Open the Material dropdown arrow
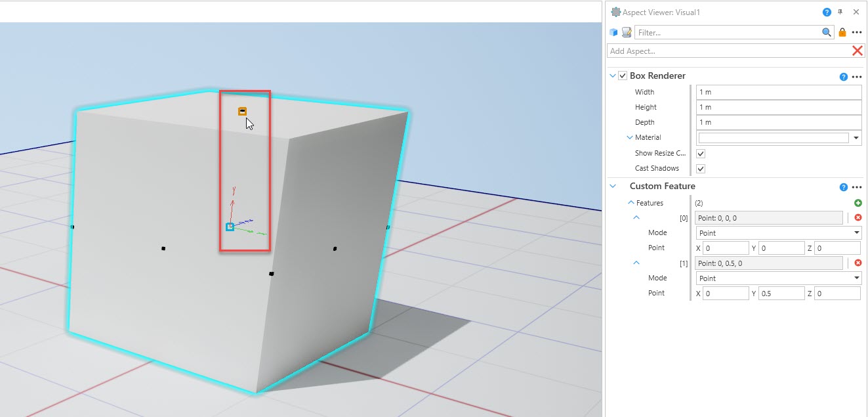 [856, 138]
